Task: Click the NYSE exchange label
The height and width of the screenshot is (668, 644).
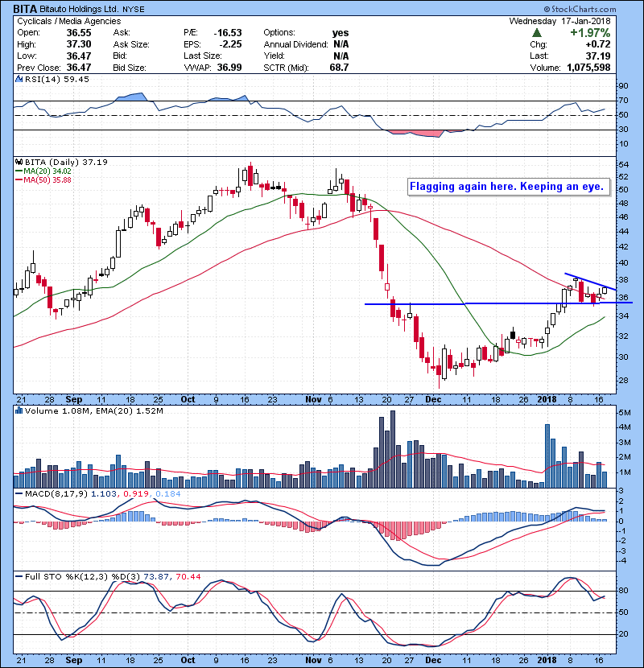Action: [x=134, y=10]
